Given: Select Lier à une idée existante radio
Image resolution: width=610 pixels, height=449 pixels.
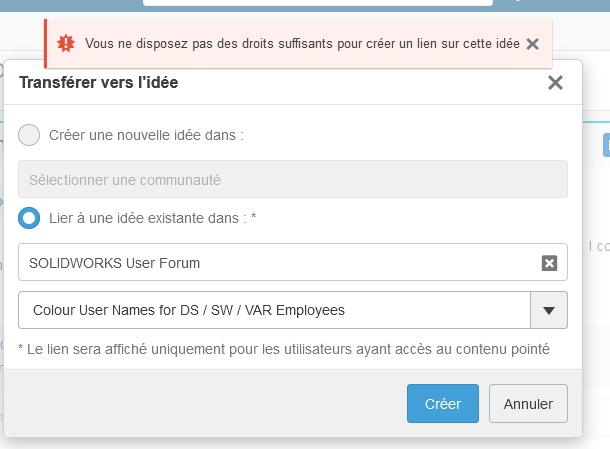Looking at the screenshot, I should [30, 216].
